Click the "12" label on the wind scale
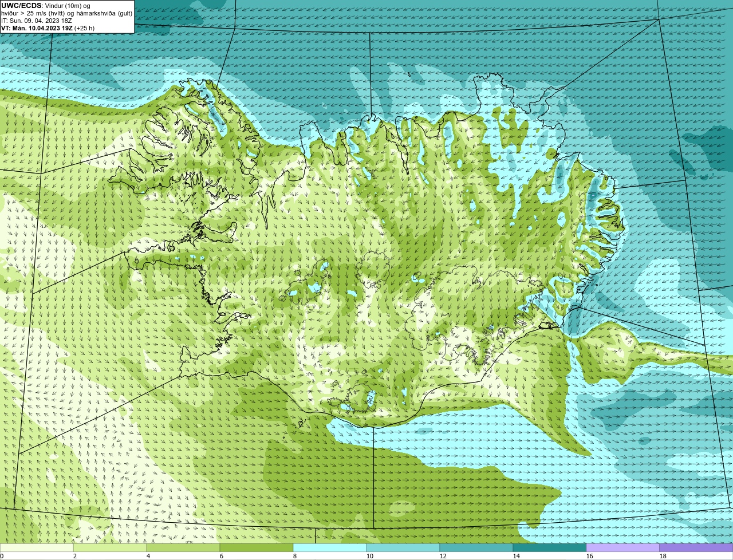Viewport: 733px width, 560px height. click(443, 556)
